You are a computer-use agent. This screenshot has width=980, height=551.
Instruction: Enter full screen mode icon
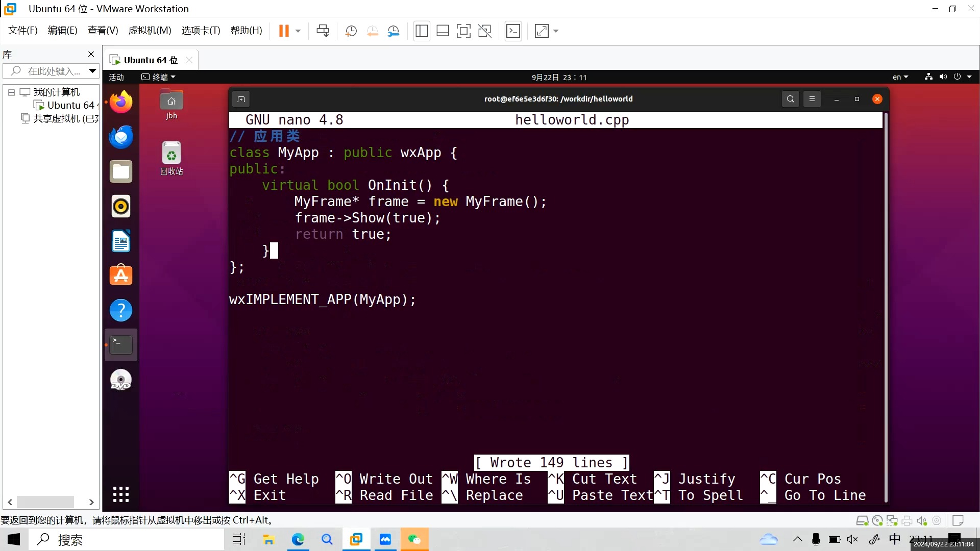463,31
